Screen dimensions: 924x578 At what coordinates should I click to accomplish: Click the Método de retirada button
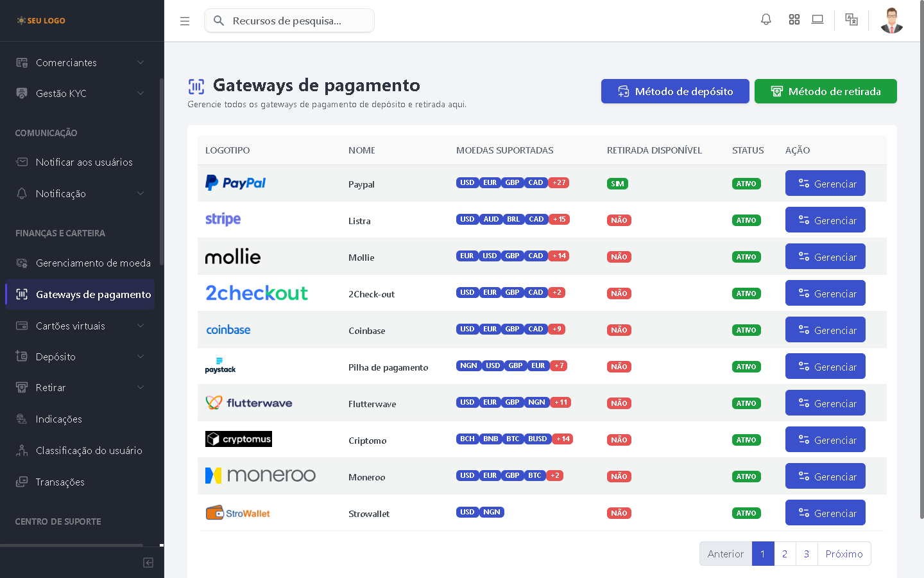(x=825, y=91)
